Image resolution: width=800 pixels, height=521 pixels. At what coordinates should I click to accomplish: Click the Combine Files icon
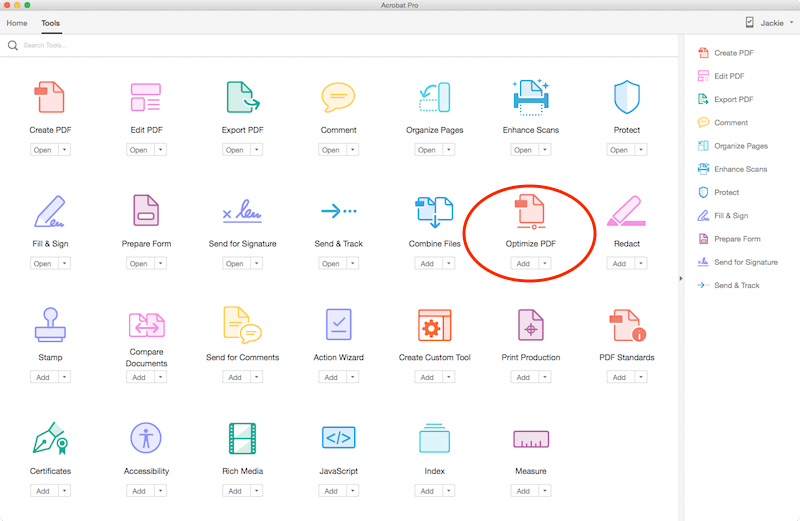434,211
